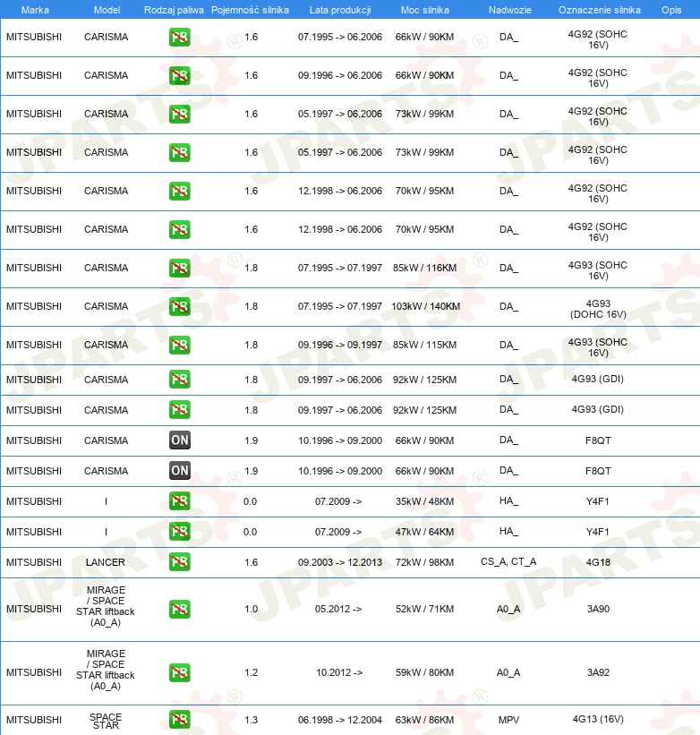Click the 07.1995 -> 06.2006 production years

pyautogui.click(x=340, y=37)
